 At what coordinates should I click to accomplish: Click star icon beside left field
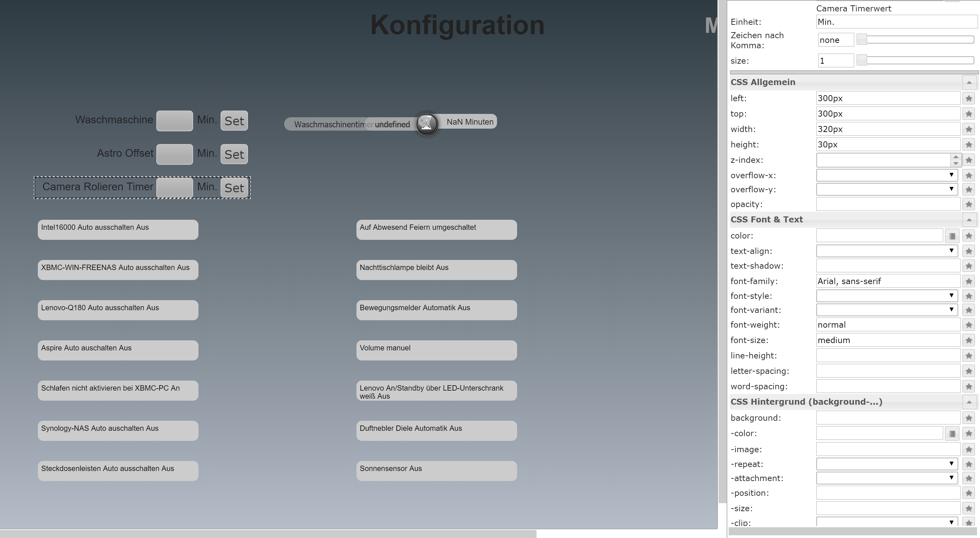click(x=969, y=98)
